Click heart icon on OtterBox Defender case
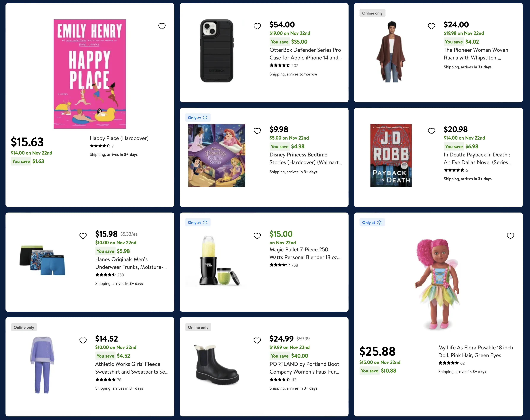530x420 pixels. coord(257,26)
